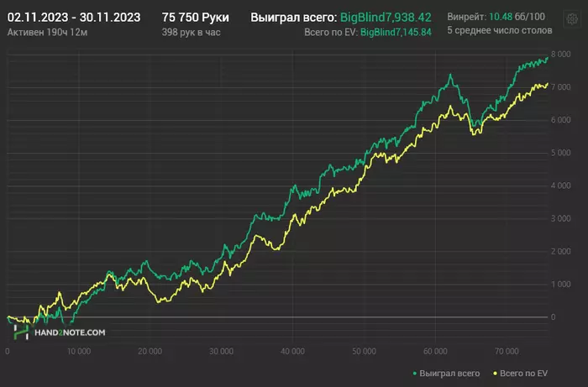Click the 4 000 y-axis label
Image resolution: width=588 pixels, height=387 pixels.
click(560, 186)
